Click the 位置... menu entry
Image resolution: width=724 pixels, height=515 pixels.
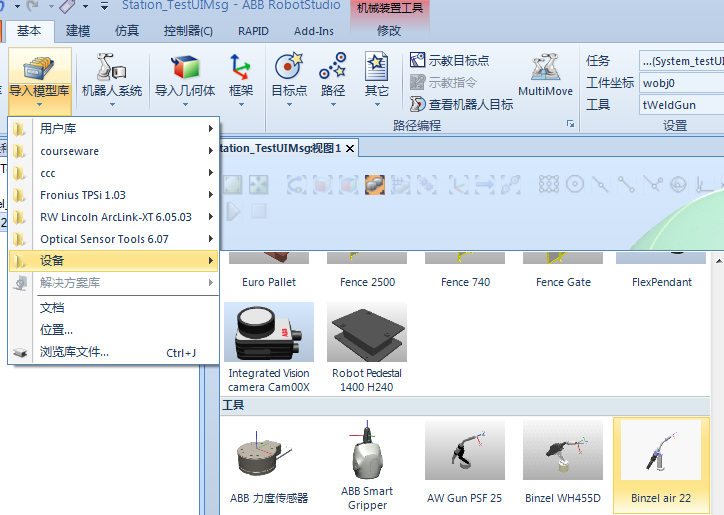click(113, 330)
